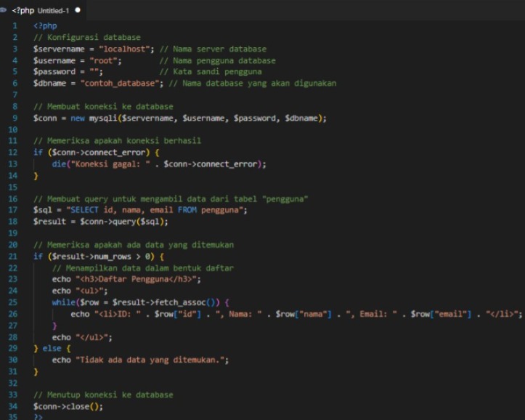This screenshot has width=525, height=420.
Task: Click the "localhost" string value
Action: pyautogui.click(x=124, y=49)
